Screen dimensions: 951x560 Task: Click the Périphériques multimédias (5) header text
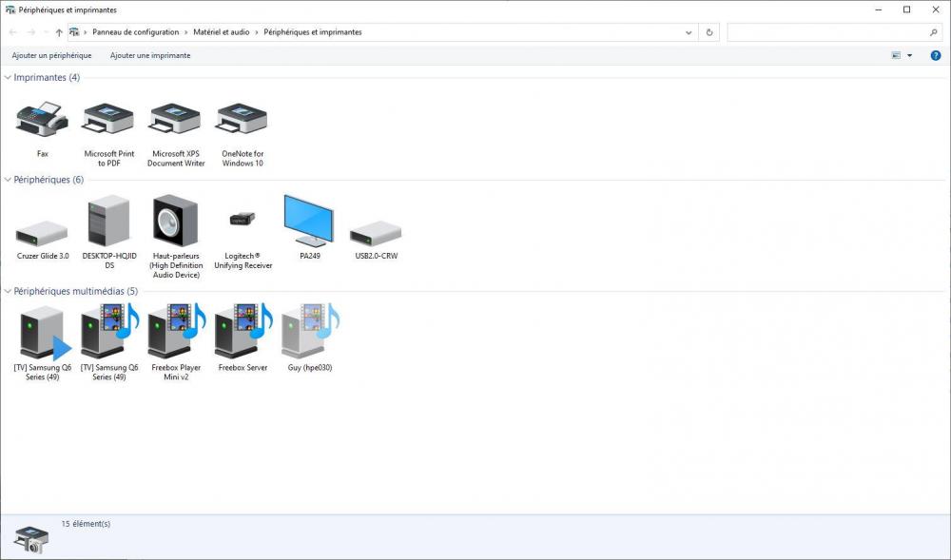[76, 291]
